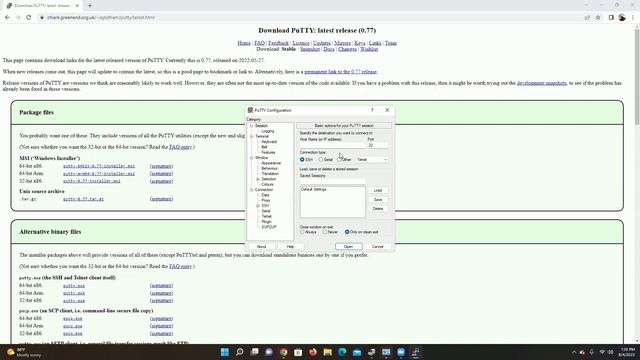Viewport: 640px width, 360px height.
Task: Click the Load session button
Action: pos(378,191)
